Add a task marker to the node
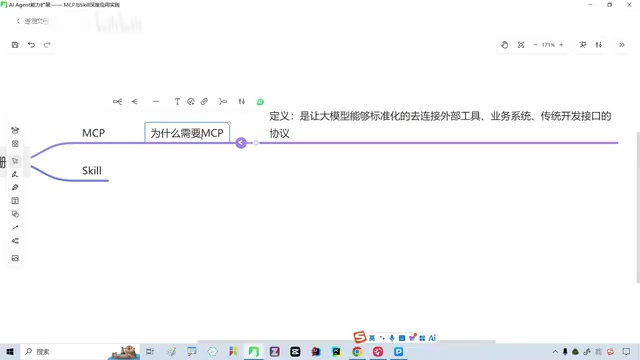The image size is (640, 360). point(191,102)
